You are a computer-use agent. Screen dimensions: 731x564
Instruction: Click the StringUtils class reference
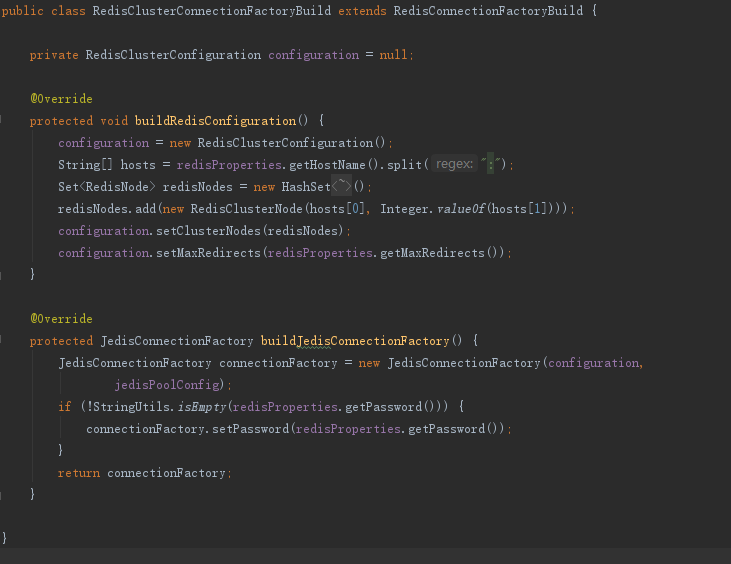coord(131,406)
